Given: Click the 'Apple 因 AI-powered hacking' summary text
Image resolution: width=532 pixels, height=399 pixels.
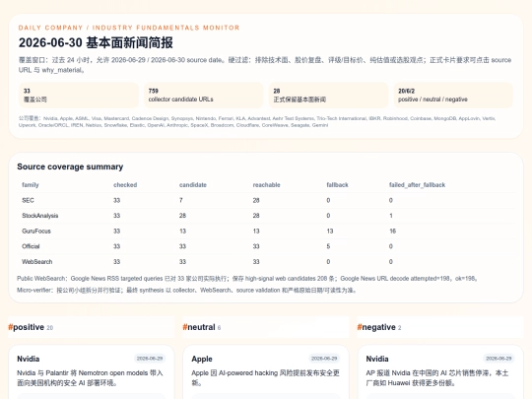Looking at the screenshot, I should click(x=265, y=377).
